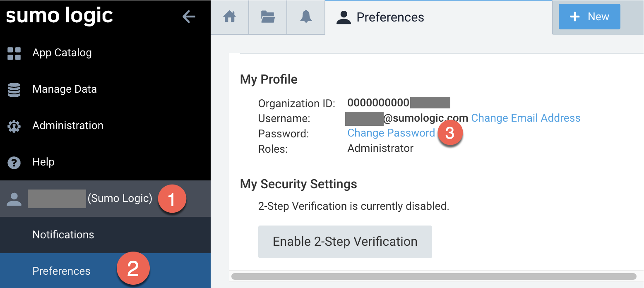Collapse sidebar with the back arrow icon
Viewport: 644px width, 288px height.
(x=189, y=17)
